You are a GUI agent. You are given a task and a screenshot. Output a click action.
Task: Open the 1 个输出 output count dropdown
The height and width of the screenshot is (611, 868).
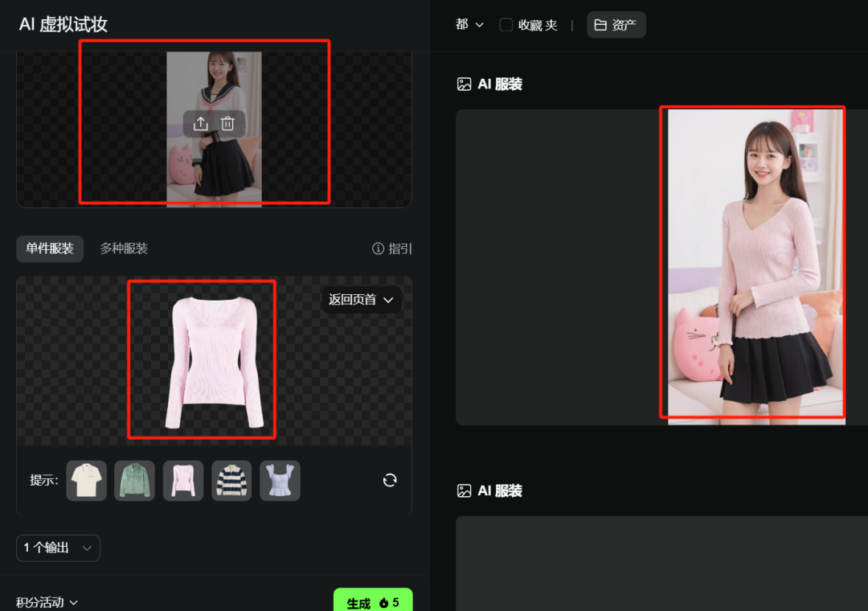click(x=58, y=547)
